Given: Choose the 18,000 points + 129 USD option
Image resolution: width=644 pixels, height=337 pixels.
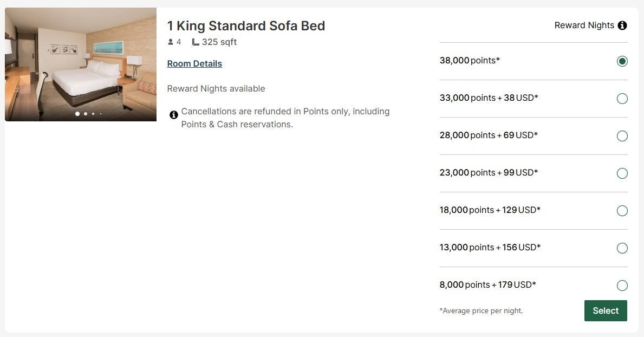Looking at the screenshot, I should (x=622, y=210).
